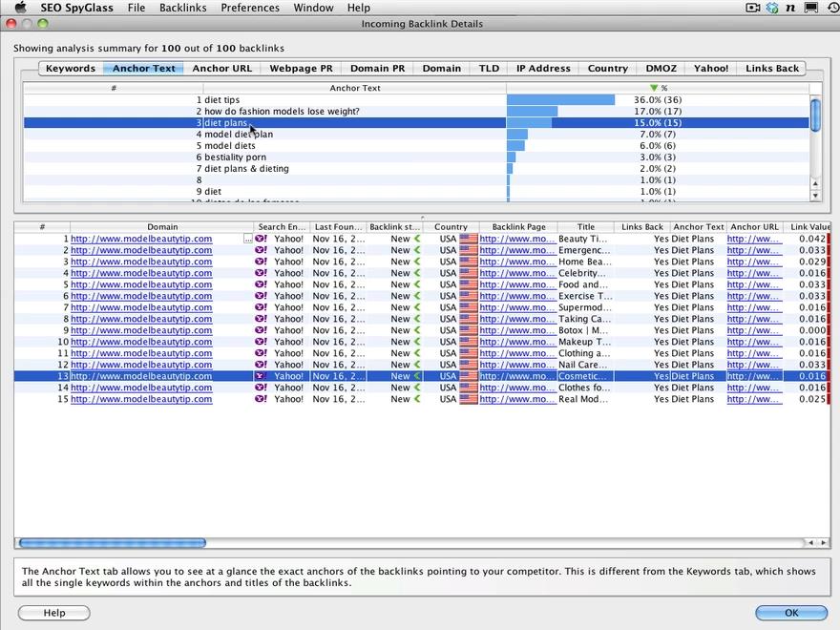Switch to the Yahoo! tab

pos(711,68)
